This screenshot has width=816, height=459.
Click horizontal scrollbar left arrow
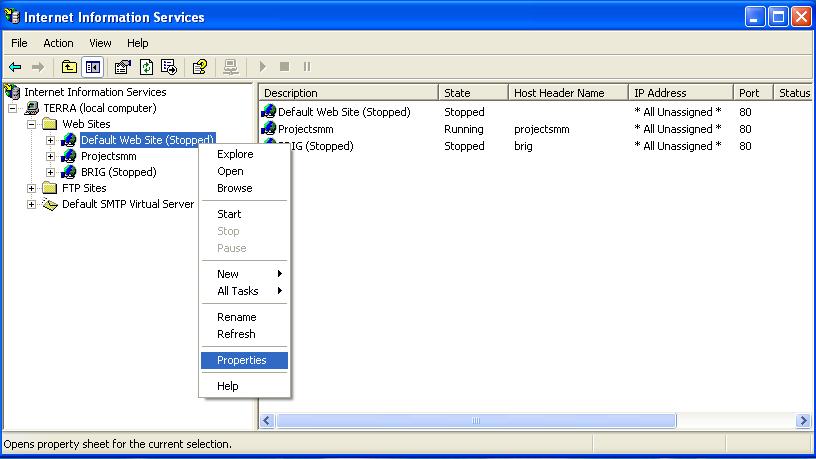coord(267,420)
